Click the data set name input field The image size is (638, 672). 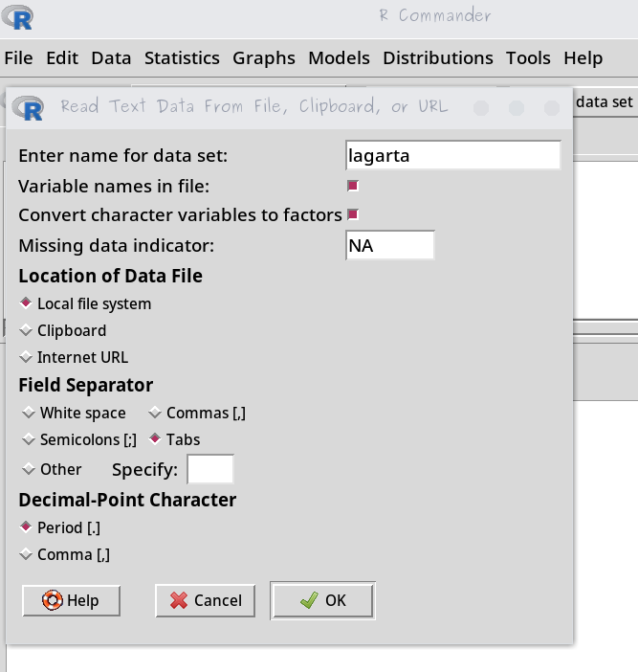[x=452, y=155]
